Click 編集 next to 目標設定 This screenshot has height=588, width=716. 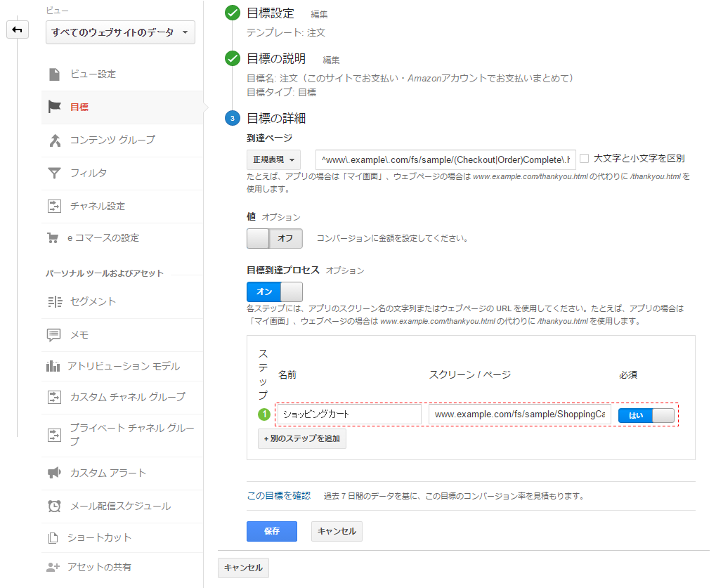pyautogui.click(x=319, y=15)
